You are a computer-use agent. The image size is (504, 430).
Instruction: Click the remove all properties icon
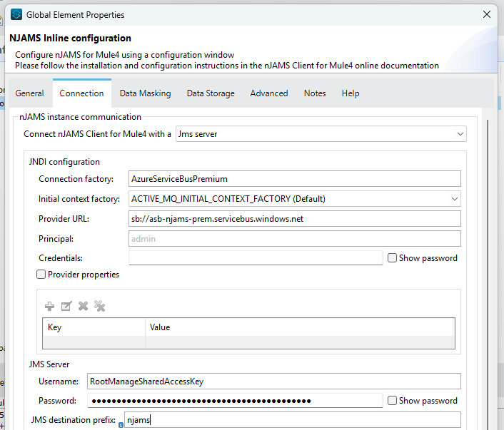tap(100, 306)
